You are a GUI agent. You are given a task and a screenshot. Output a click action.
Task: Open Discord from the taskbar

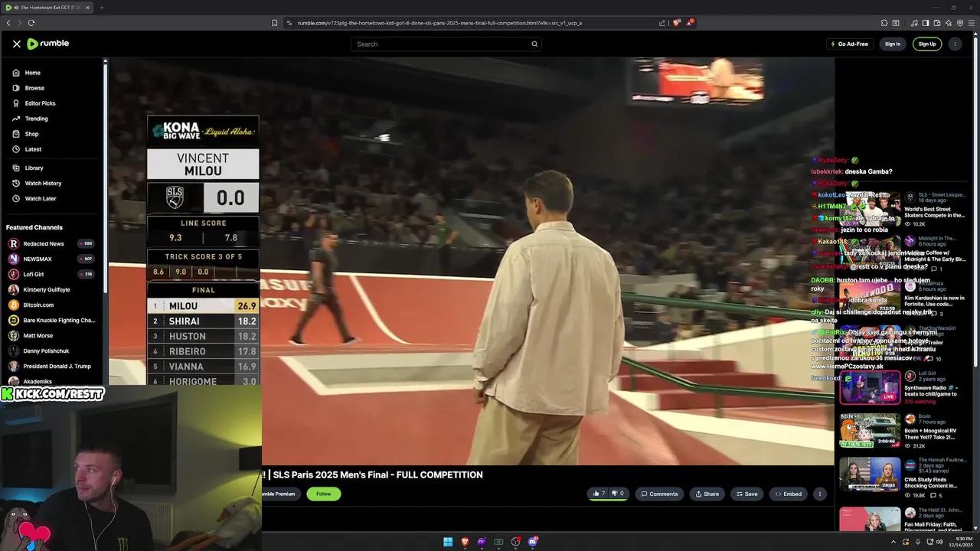click(x=533, y=542)
